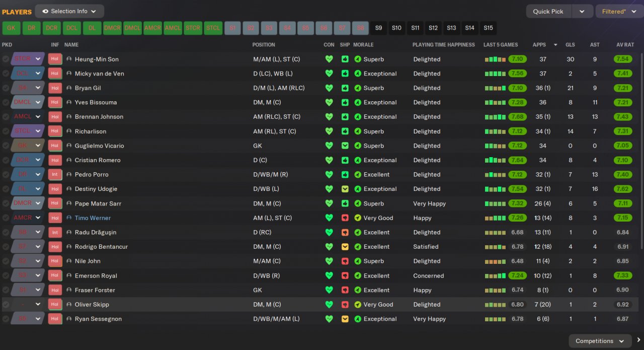Image resolution: width=644 pixels, height=350 pixels.
Task: Toggle picked checkbox for Ryan Sessegnon
Action: (6, 319)
